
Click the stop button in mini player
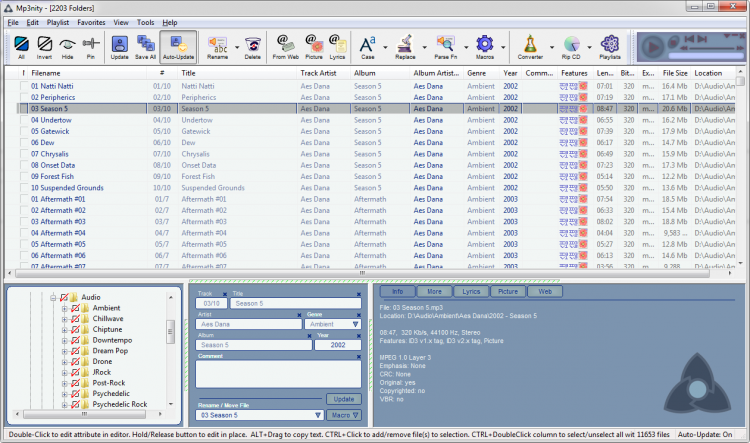pyautogui.click(x=674, y=41)
